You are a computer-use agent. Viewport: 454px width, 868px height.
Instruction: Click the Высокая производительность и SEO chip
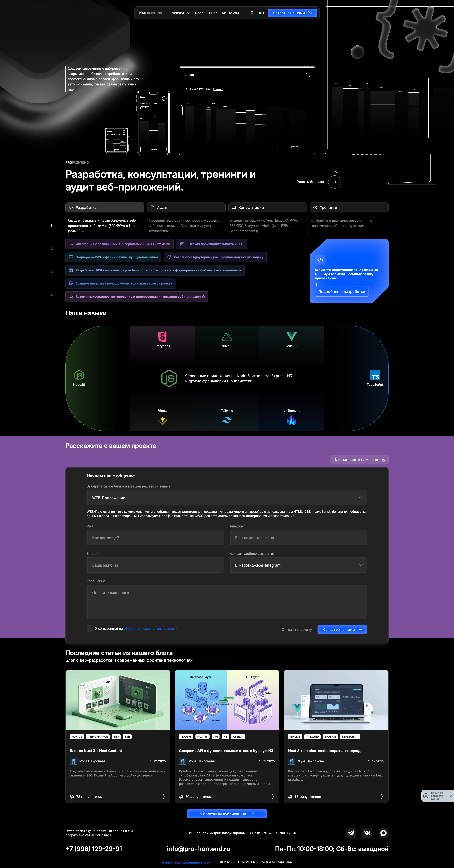click(x=211, y=244)
